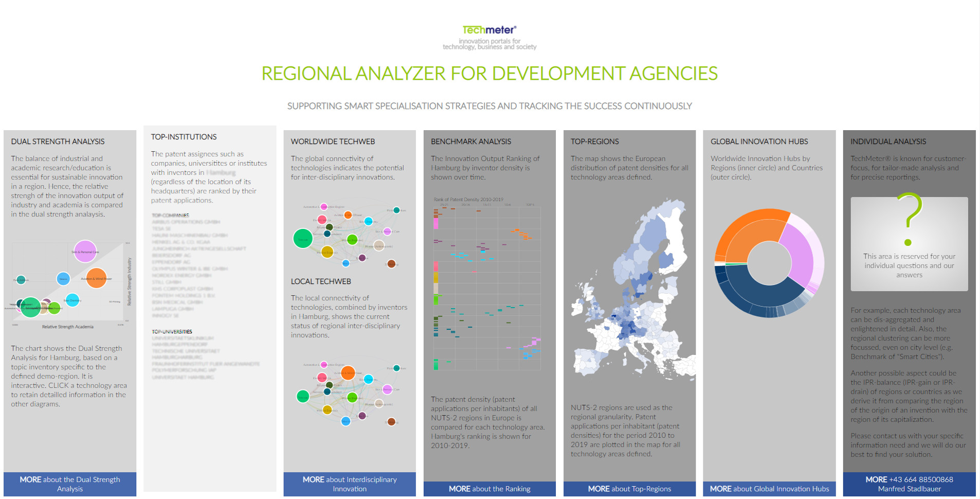The height and width of the screenshot is (499, 980).
Task: Click the yellow Medical Diagnosis node in Worldwide Techweb
Action: tap(326, 252)
